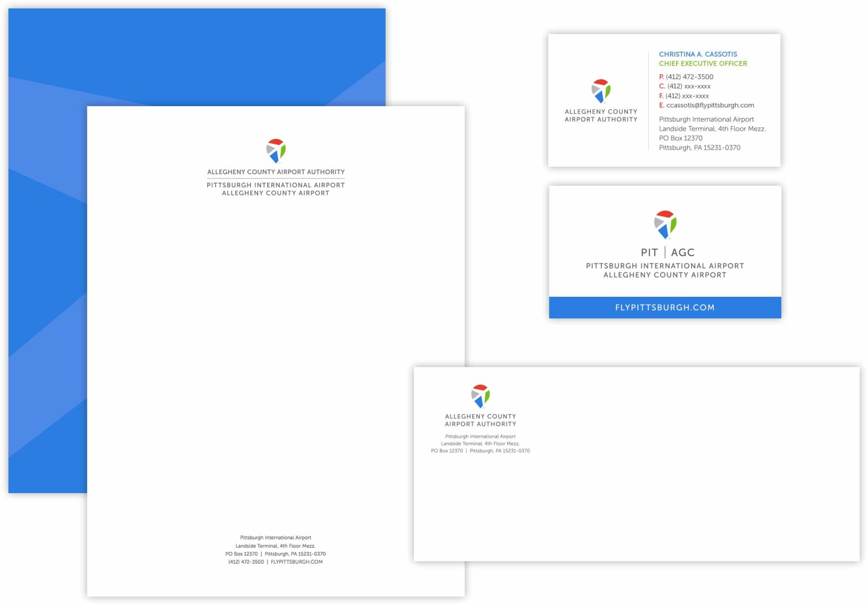Click 'ALLEGHENY COUNTY AIRPORT' line on letterhead header

tap(276, 193)
